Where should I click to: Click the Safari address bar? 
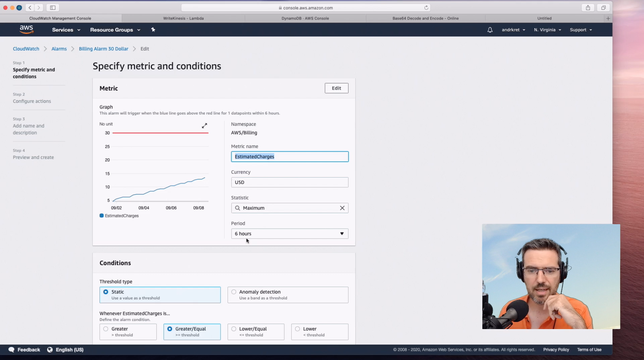point(306,8)
